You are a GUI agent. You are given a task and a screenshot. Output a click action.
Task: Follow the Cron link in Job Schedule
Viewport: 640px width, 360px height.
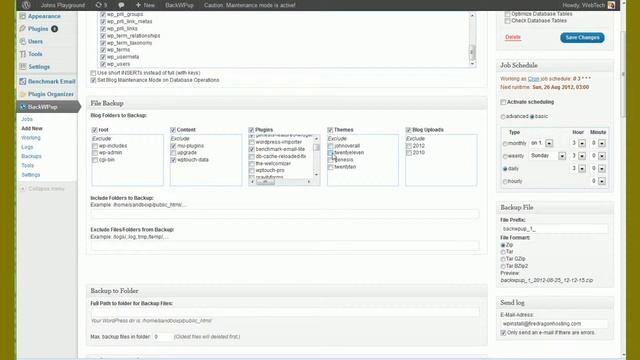[x=533, y=78]
